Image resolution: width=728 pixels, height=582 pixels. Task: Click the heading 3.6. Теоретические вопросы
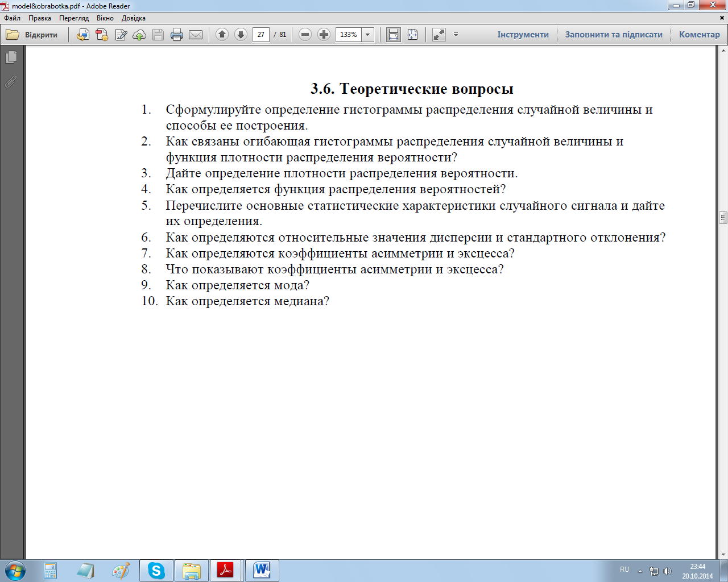pyautogui.click(x=412, y=89)
